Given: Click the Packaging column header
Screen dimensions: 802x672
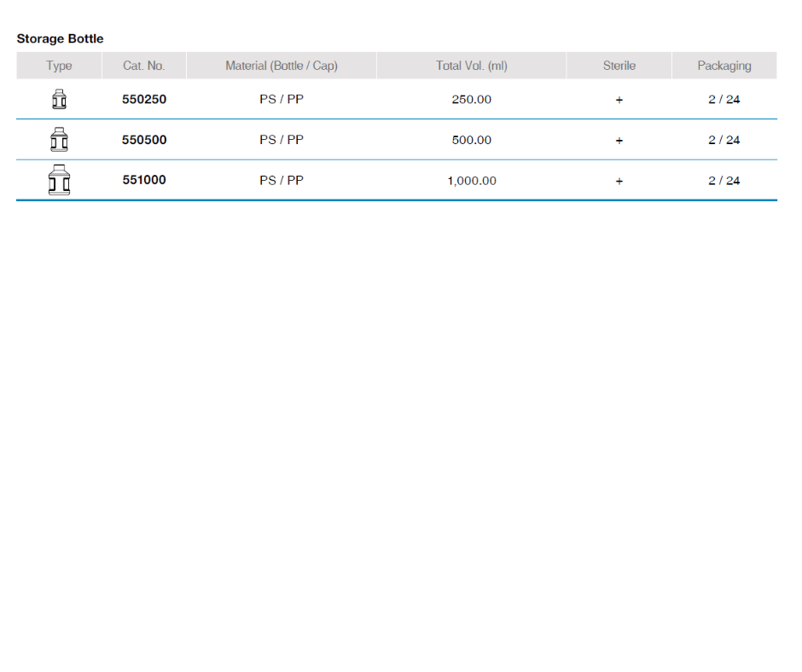Looking at the screenshot, I should [x=724, y=66].
